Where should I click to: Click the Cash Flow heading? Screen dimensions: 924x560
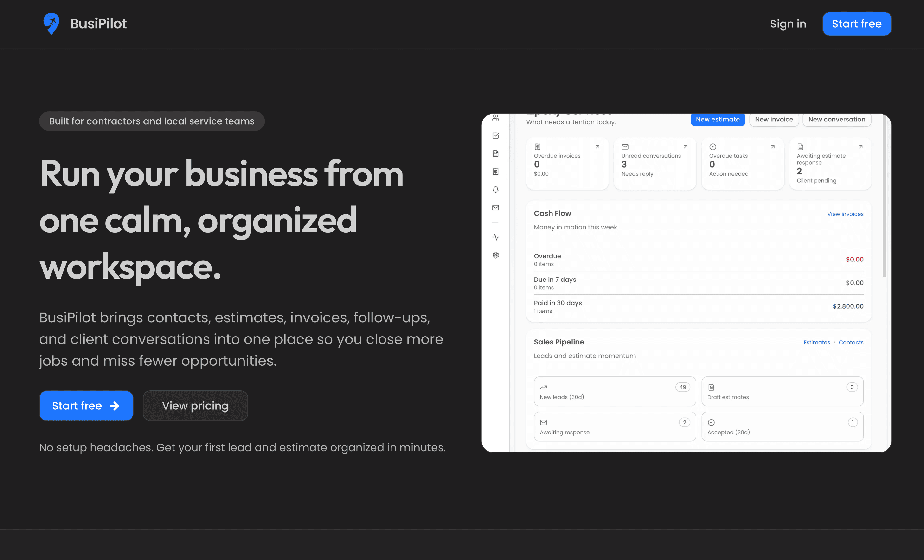tap(552, 213)
